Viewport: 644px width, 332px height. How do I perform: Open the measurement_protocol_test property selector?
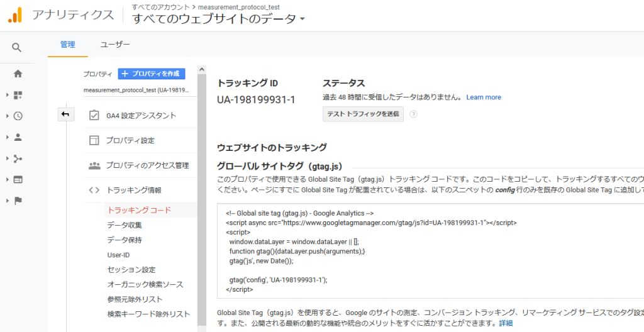click(136, 90)
